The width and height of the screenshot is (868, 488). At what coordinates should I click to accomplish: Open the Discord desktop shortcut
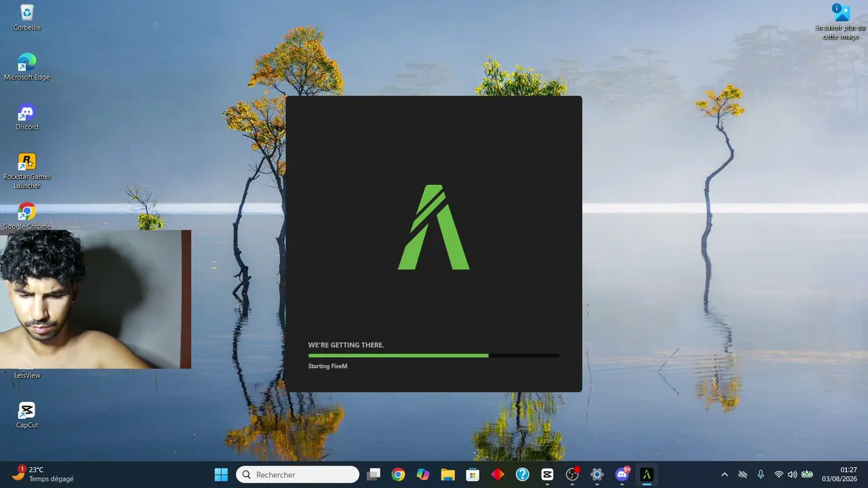[x=27, y=116]
